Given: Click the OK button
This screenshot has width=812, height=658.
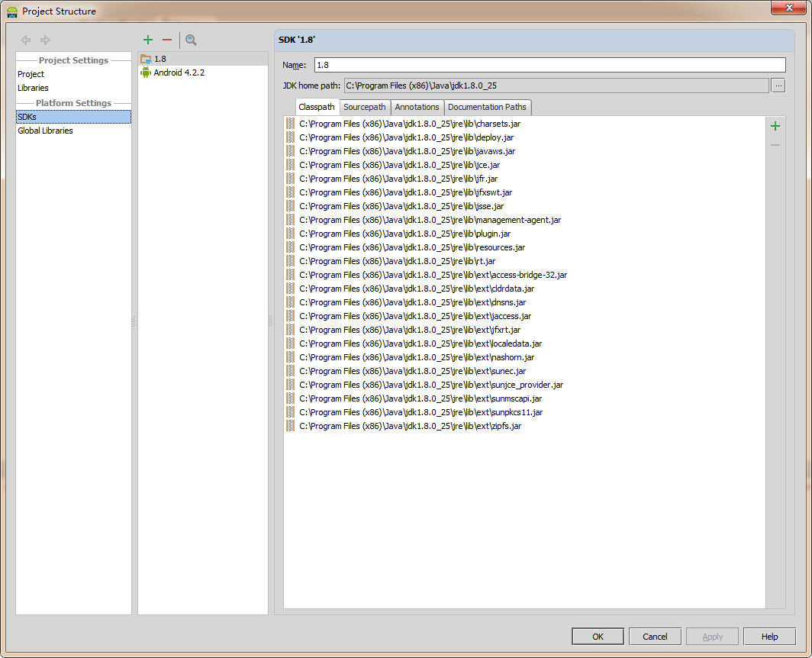Looking at the screenshot, I should (598, 636).
